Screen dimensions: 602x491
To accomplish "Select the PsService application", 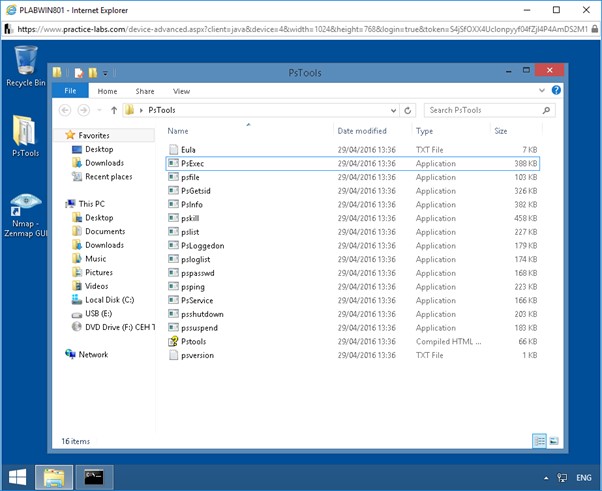I will [352, 301].
